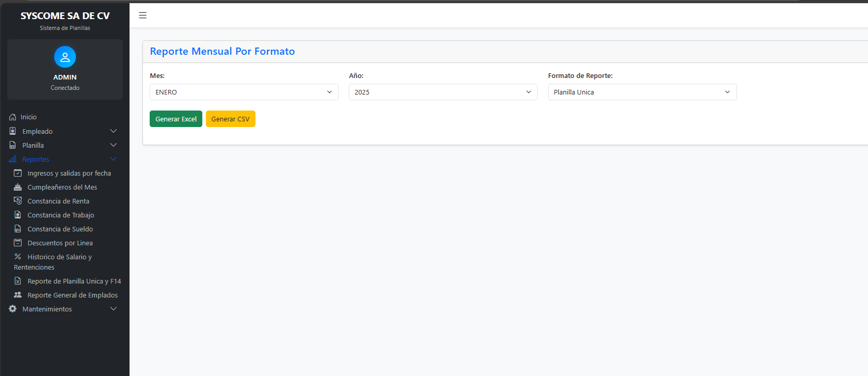Open the Mes dropdown showing ENERO
Screen dimensions: 868x376
(x=244, y=92)
